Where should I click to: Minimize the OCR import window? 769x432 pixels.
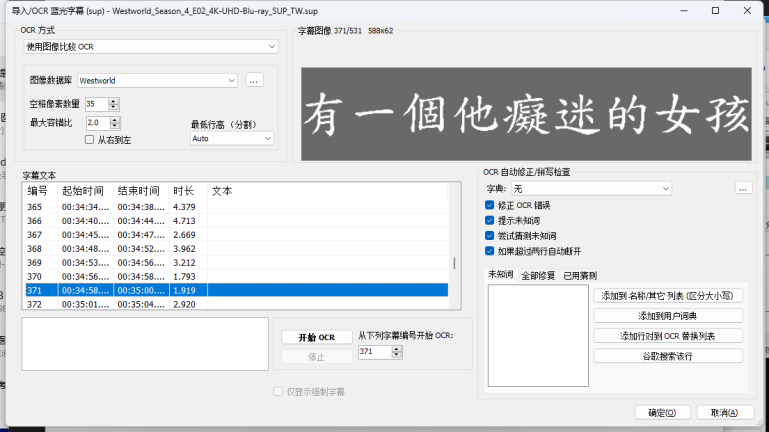tap(684, 11)
